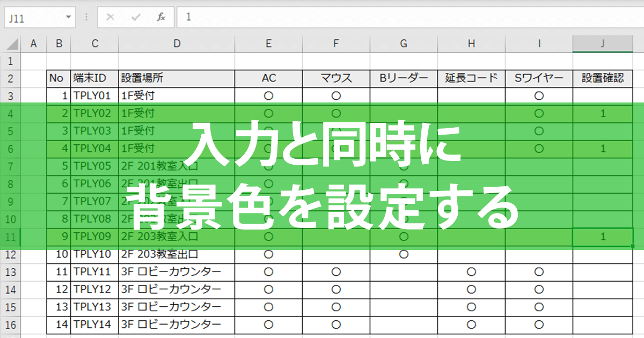Click the 設置確認 cell in TPLY12 row
The image size is (644, 338).
coord(603,289)
